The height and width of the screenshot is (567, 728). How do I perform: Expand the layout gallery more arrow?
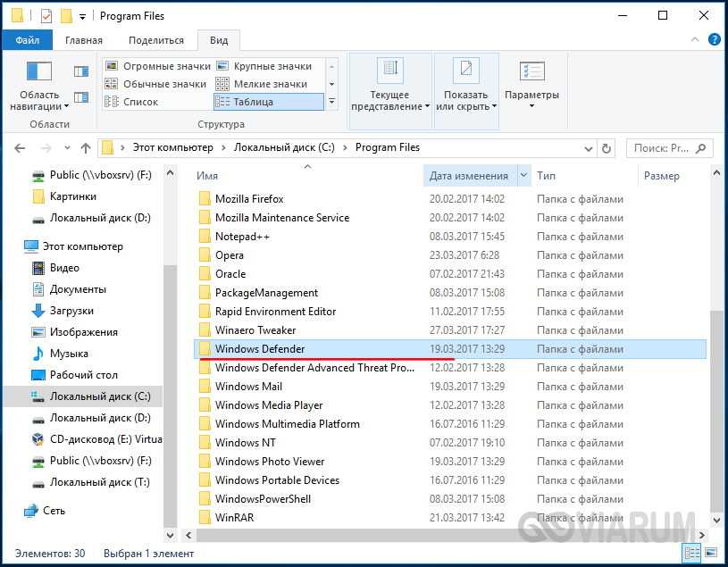[x=332, y=102]
